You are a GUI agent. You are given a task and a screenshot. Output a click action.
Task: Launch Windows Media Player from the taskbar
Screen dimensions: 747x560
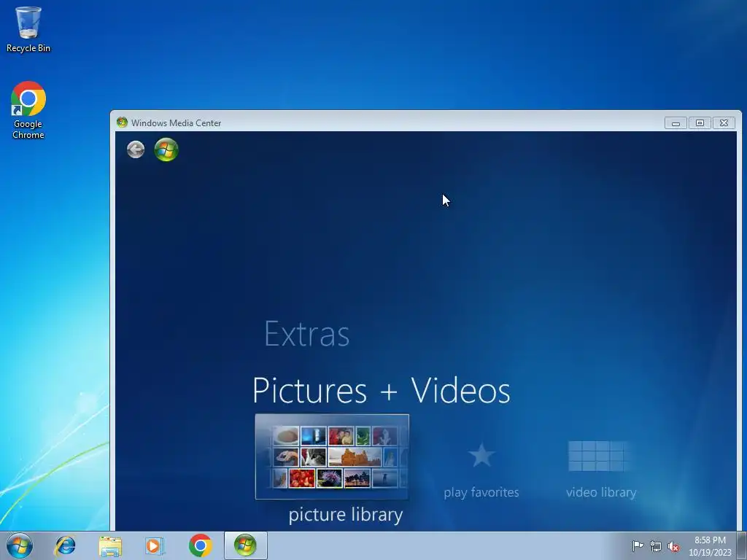coord(155,545)
